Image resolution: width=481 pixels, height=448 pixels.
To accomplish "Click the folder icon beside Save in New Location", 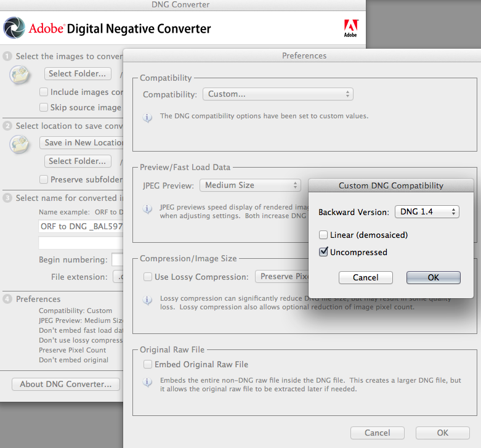I will click(19, 144).
